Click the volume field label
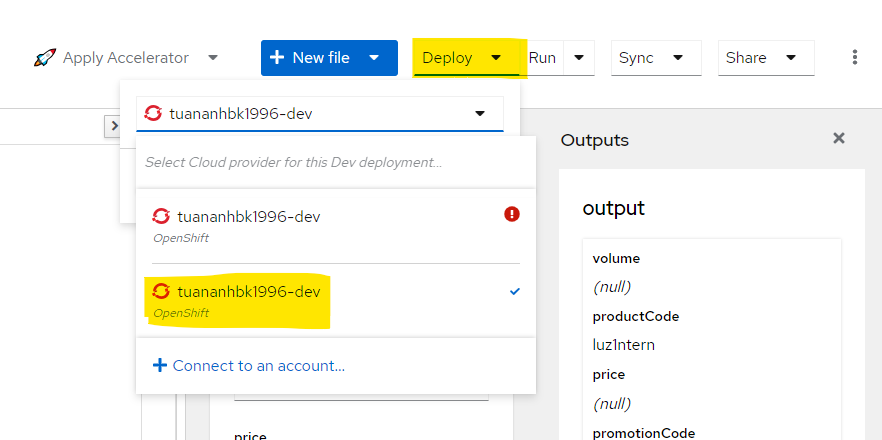This screenshot has height=440, width=882. click(x=616, y=259)
